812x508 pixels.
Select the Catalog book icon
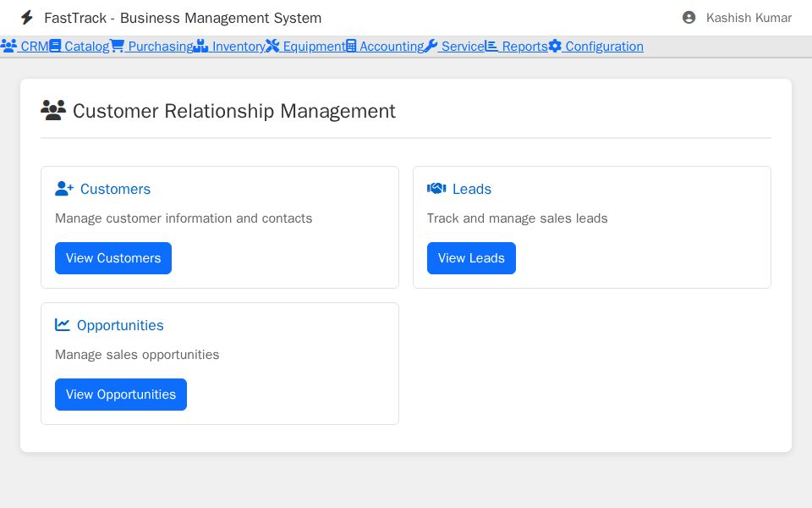coord(55,47)
